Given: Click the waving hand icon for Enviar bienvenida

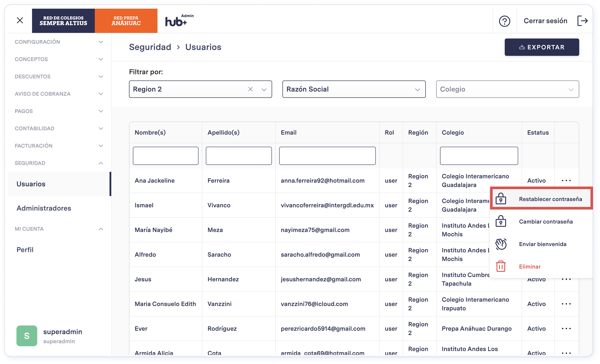Looking at the screenshot, I should point(501,244).
